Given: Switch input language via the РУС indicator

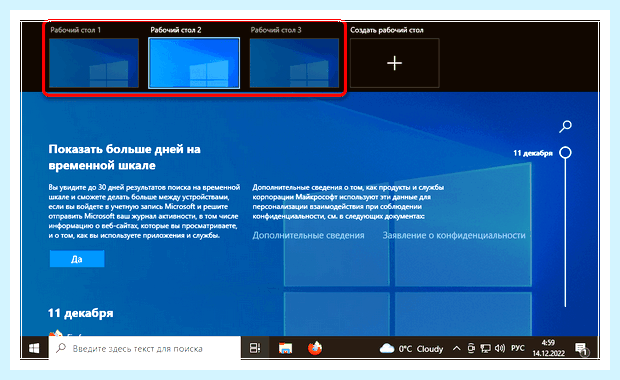Looking at the screenshot, I should pos(518,348).
